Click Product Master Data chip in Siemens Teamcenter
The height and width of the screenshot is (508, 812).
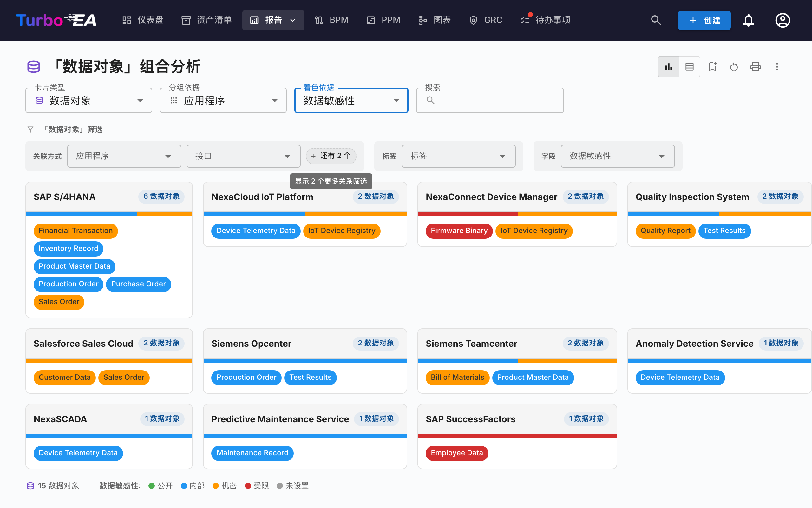point(533,377)
